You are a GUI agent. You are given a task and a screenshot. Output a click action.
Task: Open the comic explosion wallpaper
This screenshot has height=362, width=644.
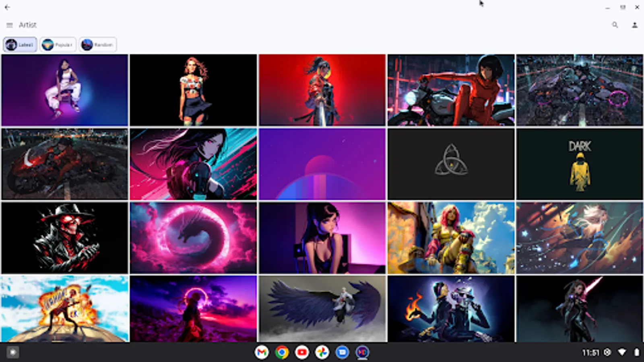click(x=65, y=309)
